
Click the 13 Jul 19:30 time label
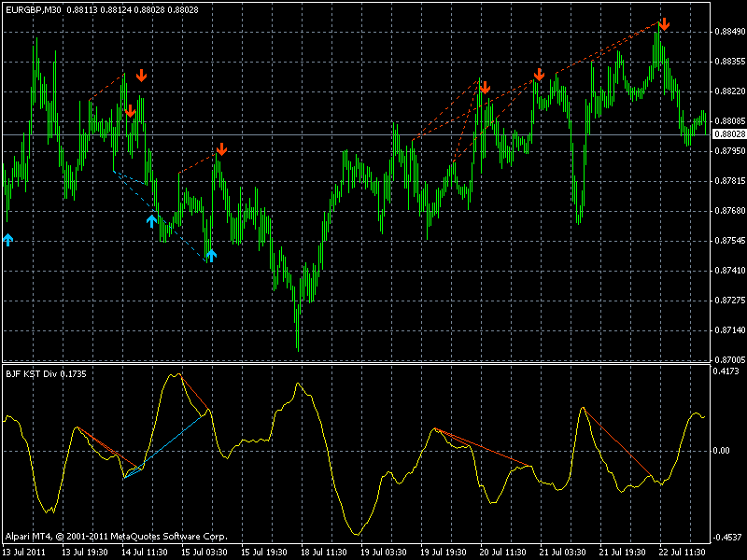pos(85,553)
